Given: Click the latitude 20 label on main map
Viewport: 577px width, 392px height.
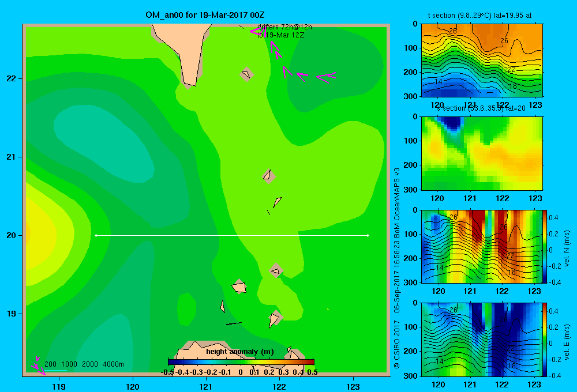Looking at the screenshot, I should click(11, 235).
